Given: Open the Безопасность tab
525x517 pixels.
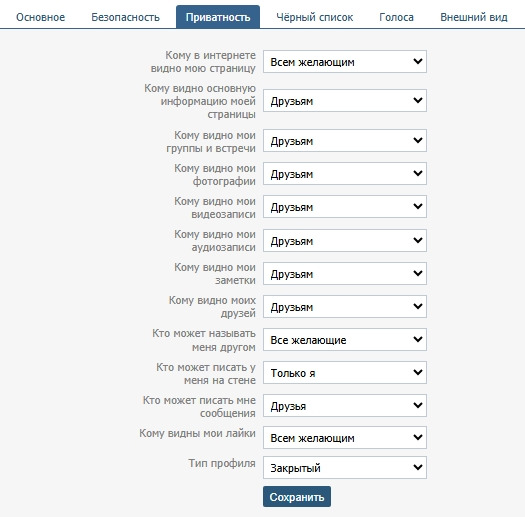Looking at the screenshot, I should (126, 17).
